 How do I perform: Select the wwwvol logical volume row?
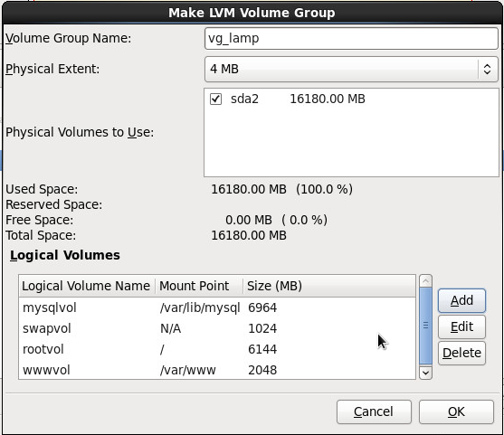[x=217, y=370]
